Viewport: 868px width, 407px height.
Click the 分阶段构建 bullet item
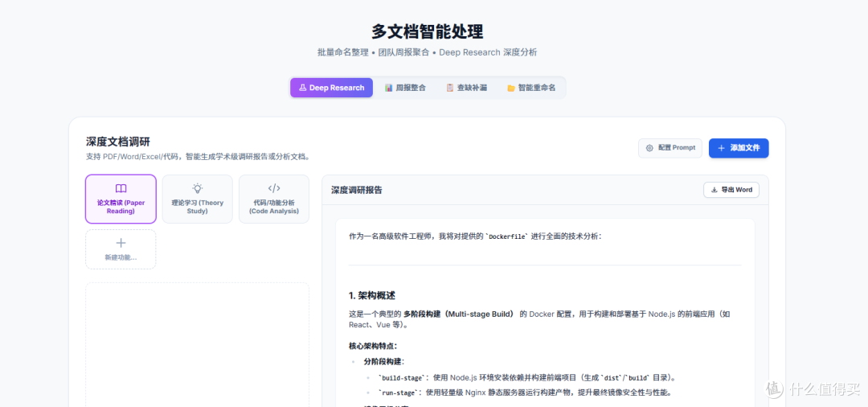pos(384,361)
